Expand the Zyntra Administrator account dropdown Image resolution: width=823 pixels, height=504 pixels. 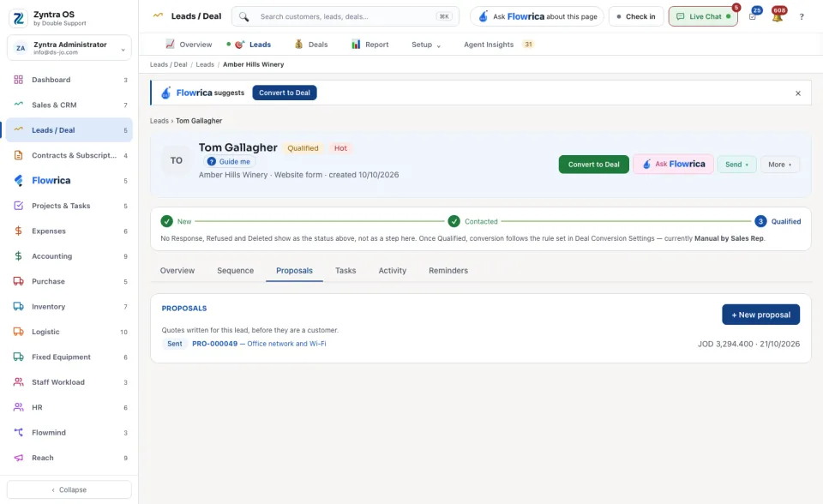pos(69,48)
